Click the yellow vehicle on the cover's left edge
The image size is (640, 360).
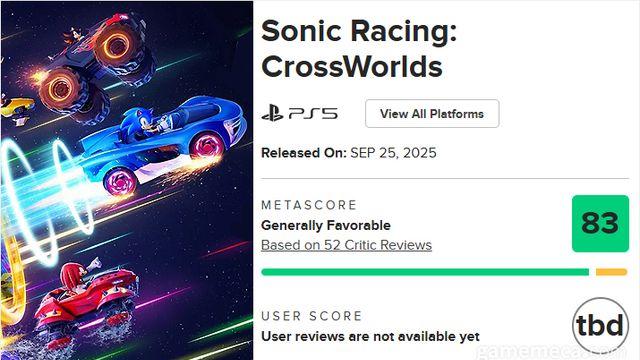pos(16,109)
